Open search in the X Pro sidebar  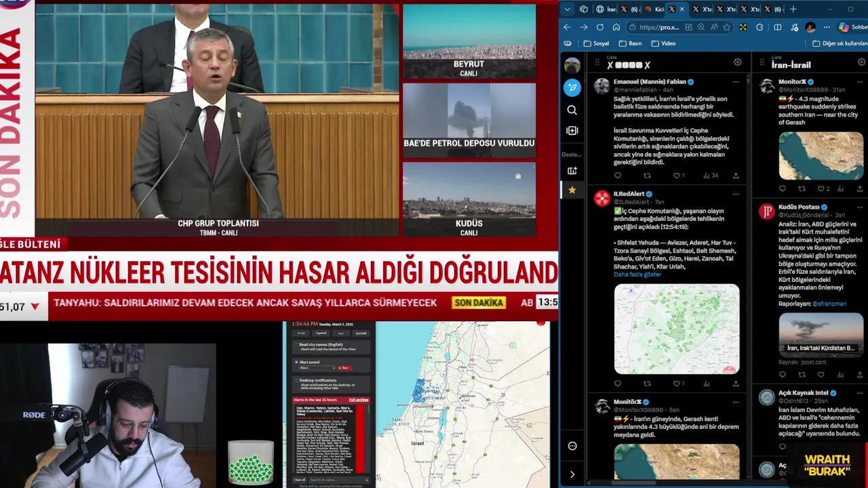coord(572,110)
